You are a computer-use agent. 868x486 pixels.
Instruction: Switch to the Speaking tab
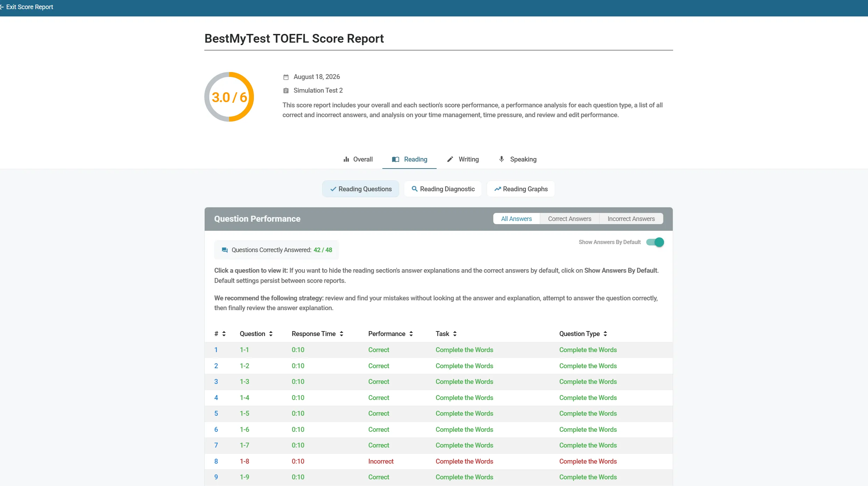tap(517, 159)
